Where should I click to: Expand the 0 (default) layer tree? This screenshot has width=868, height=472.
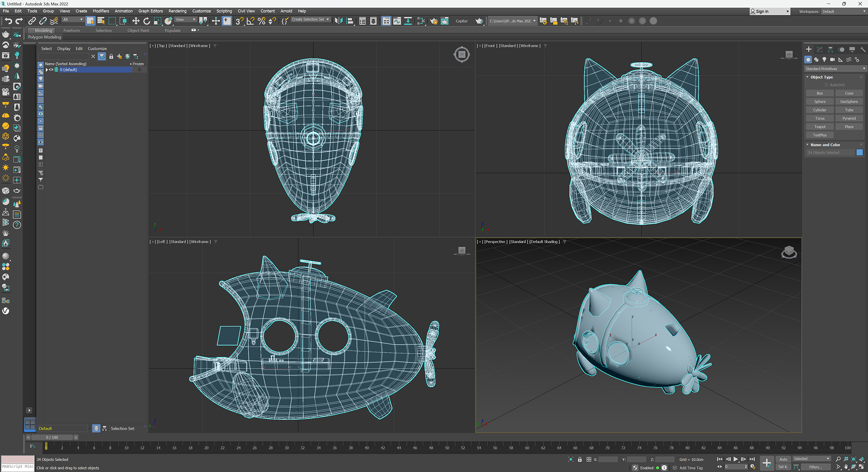(47, 70)
